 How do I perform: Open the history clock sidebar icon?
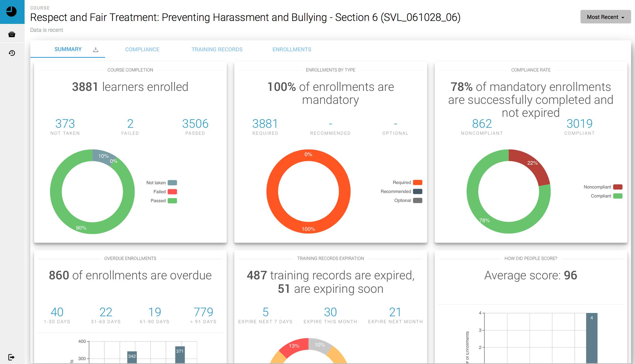pos(12,53)
